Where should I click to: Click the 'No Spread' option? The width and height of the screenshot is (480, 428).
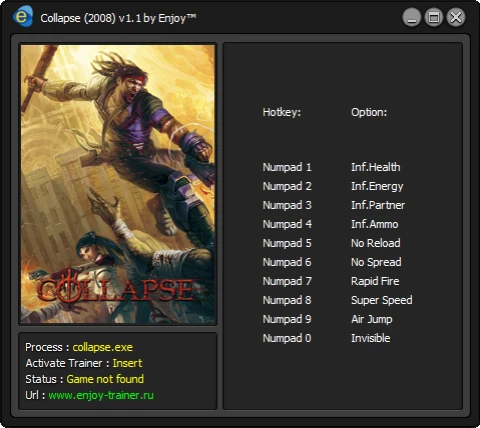[x=376, y=262]
